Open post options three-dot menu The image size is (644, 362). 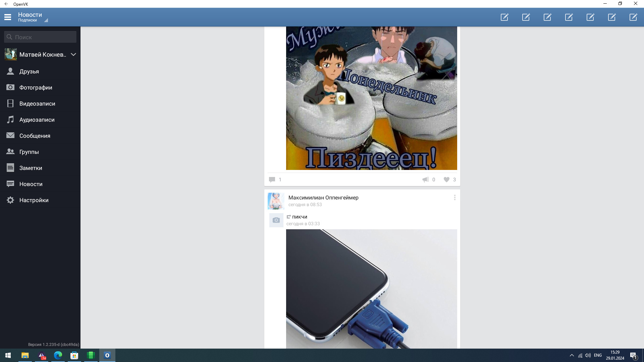click(454, 198)
